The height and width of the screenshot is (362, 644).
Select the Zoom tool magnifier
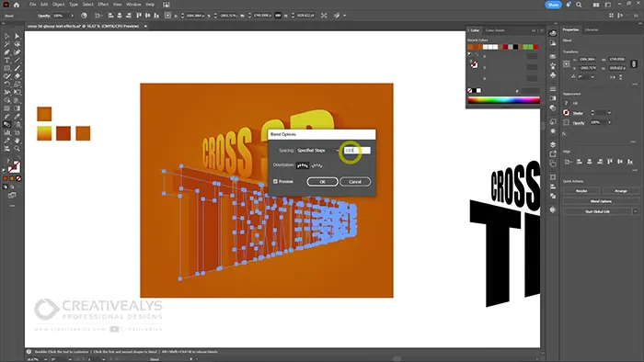[17, 149]
